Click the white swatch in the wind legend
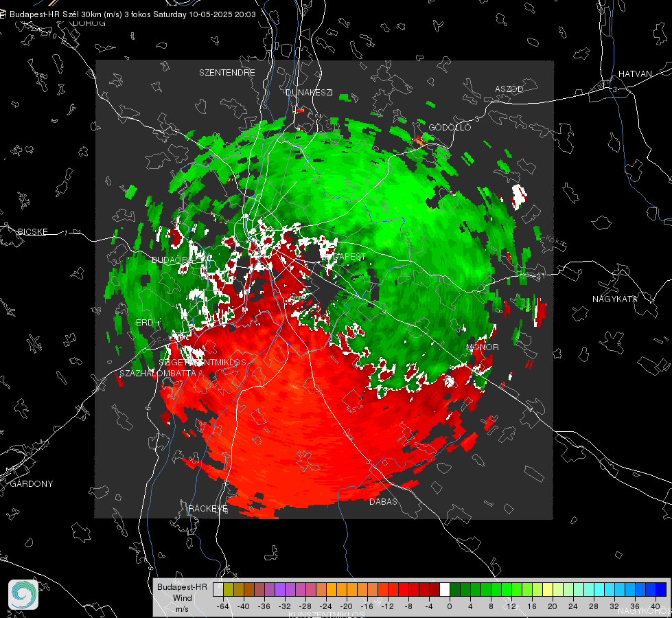 click(x=444, y=590)
